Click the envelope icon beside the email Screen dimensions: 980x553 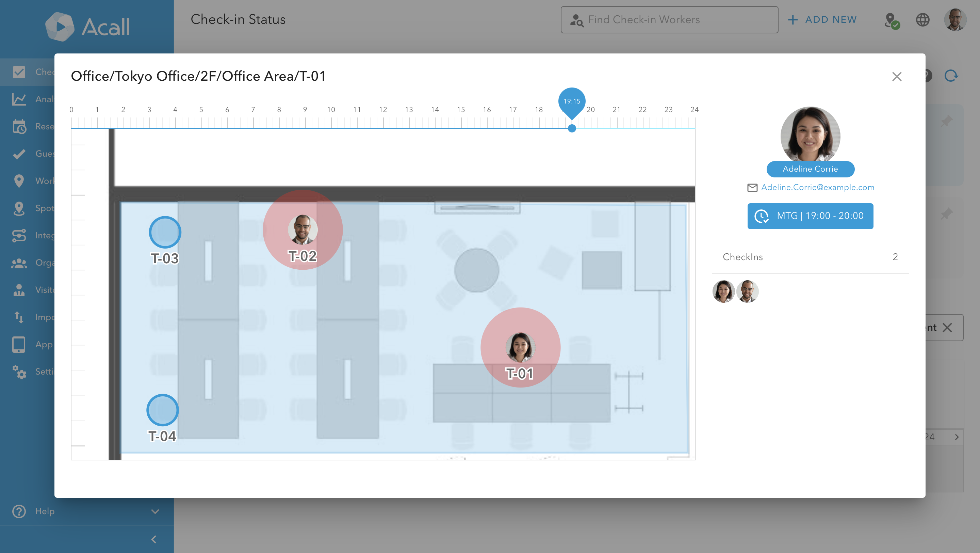coord(752,188)
